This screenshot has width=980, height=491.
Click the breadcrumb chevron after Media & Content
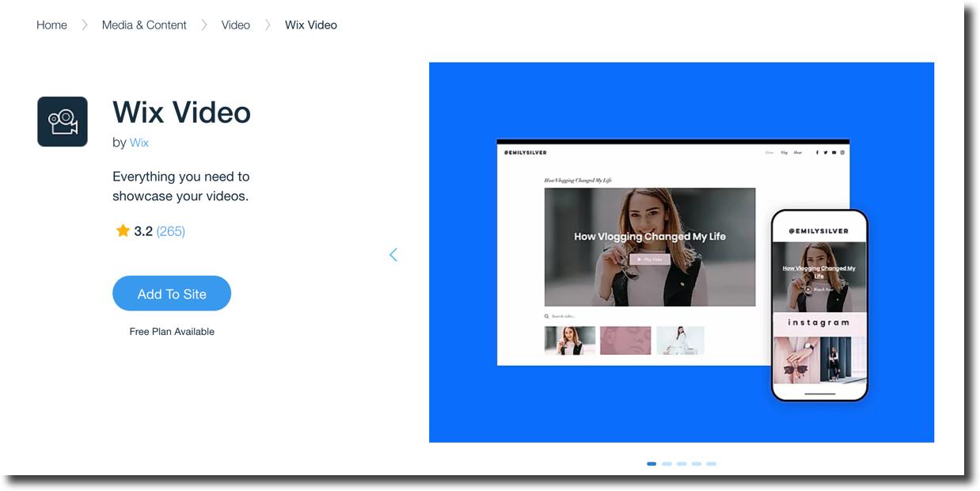204,25
